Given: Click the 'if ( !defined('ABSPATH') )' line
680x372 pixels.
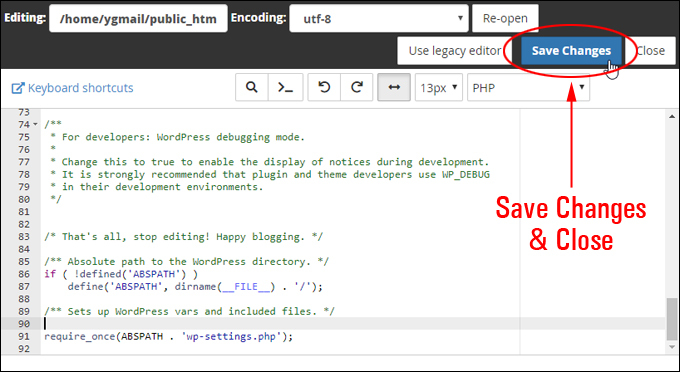Looking at the screenshot, I should 121,274.
